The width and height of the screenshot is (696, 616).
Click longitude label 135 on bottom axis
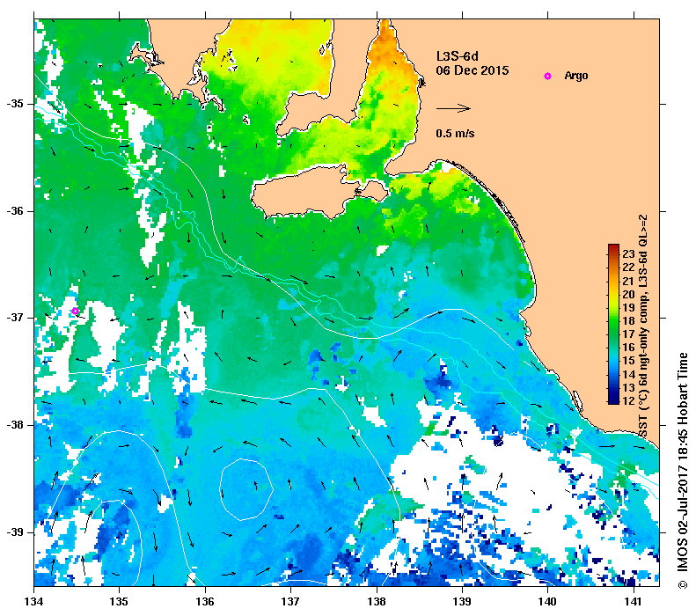119,601
